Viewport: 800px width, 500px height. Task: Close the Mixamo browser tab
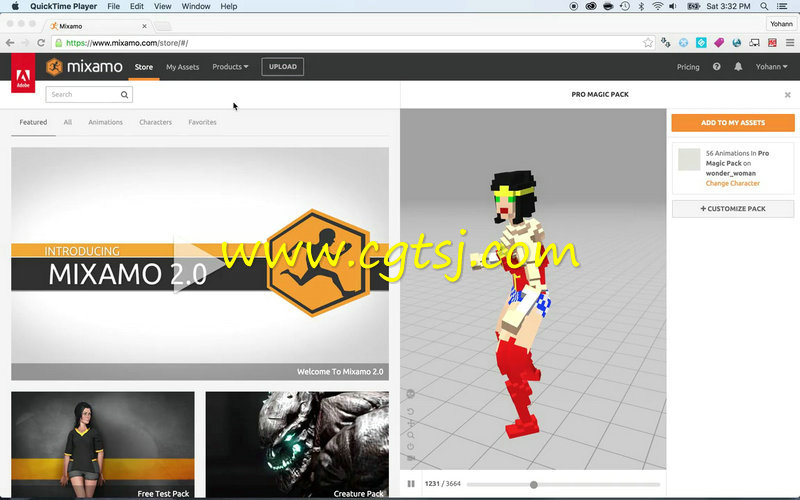pyautogui.click(x=144, y=26)
